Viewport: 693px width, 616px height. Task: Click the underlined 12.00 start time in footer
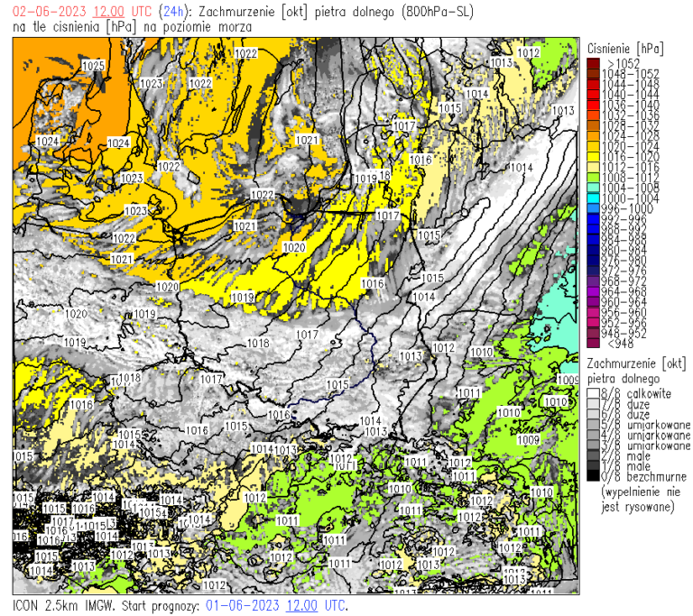302,605
